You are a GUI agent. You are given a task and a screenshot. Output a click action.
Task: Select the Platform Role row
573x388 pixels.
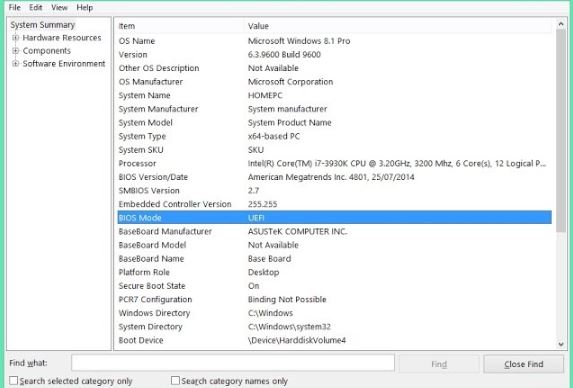[334, 272]
